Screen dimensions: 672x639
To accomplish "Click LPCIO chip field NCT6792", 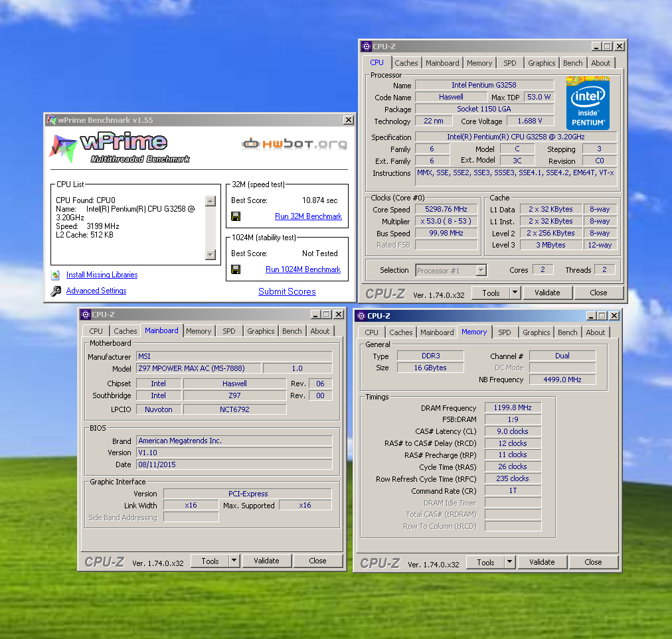I will [234, 409].
